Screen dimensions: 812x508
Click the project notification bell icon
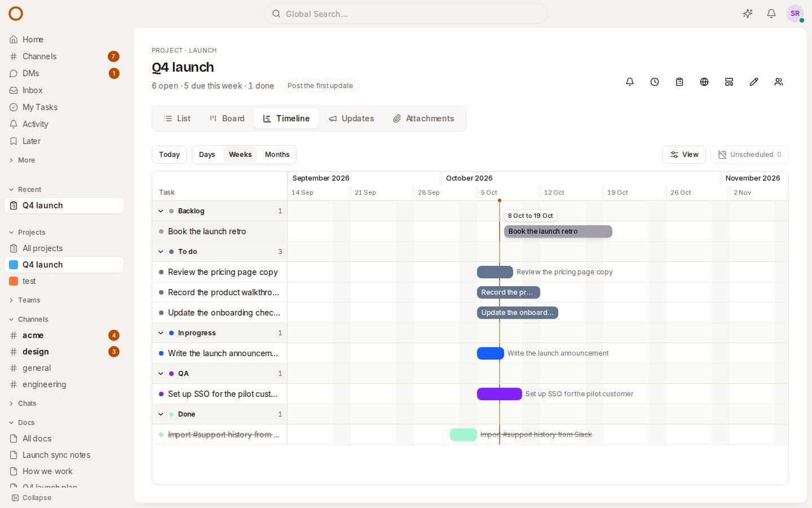coord(630,82)
